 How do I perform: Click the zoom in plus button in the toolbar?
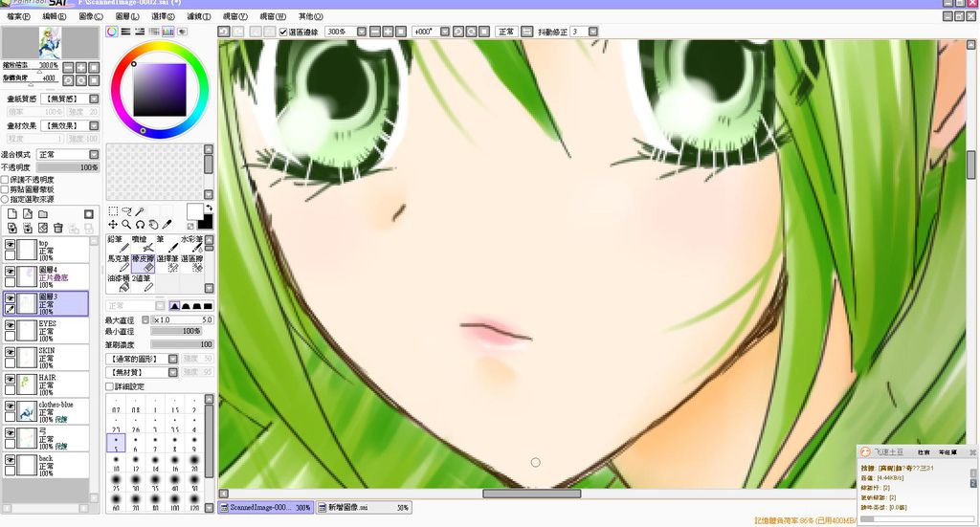coord(389,32)
